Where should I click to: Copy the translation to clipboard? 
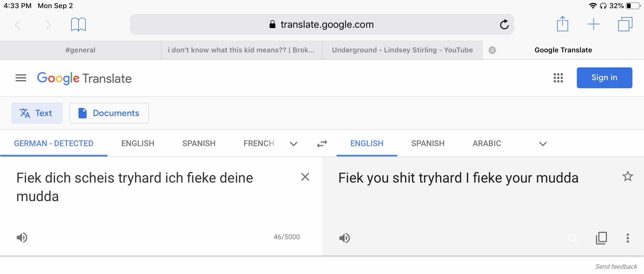(x=601, y=238)
